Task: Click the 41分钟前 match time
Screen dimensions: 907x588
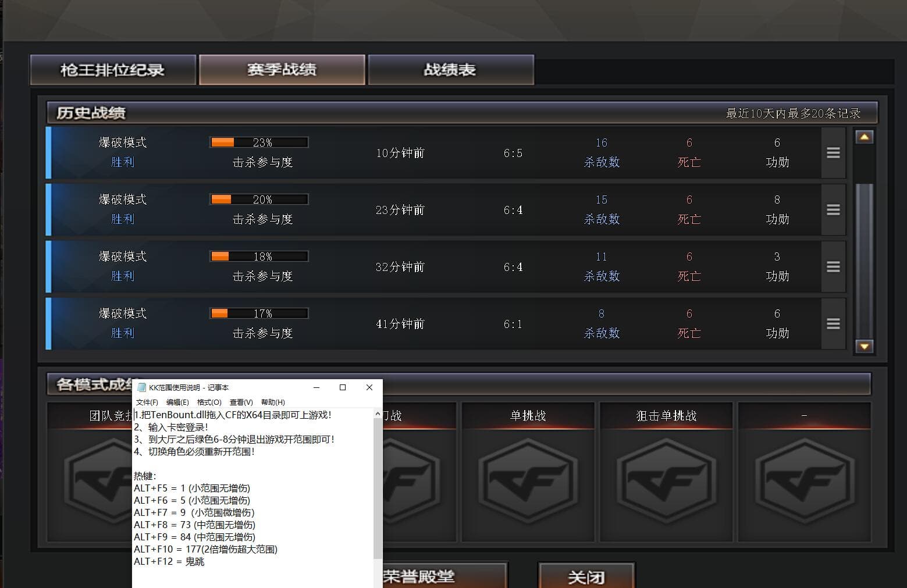Action: (400, 324)
